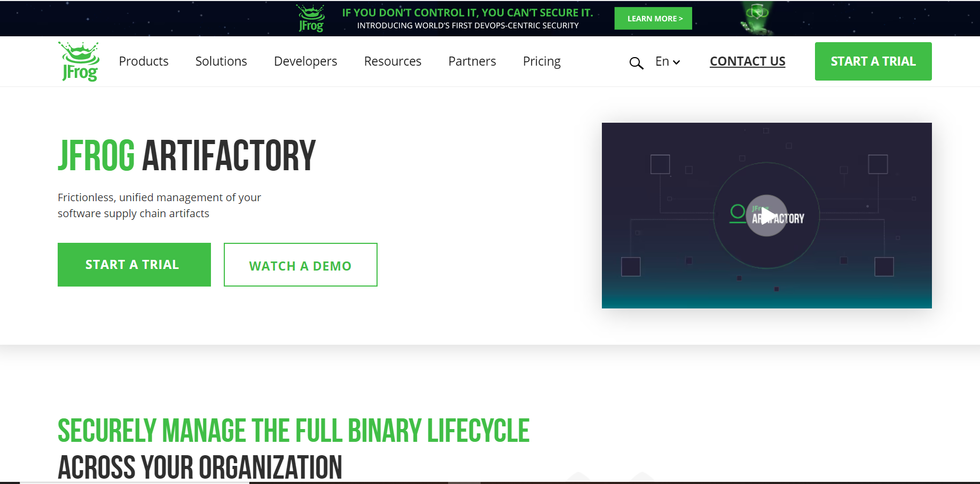Click the Artifactory video thumbnail's teal bottom edge
This screenshot has height=484, width=980.
pyautogui.click(x=766, y=301)
